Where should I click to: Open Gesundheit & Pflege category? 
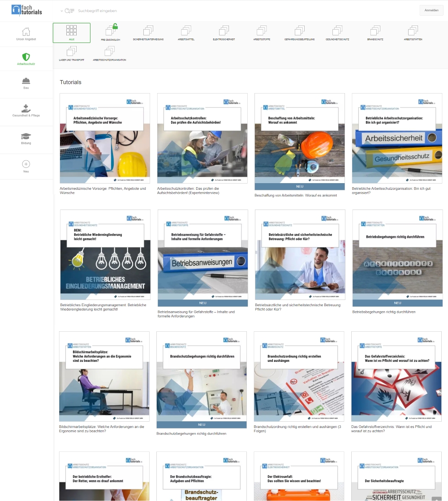(x=26, y=111)
